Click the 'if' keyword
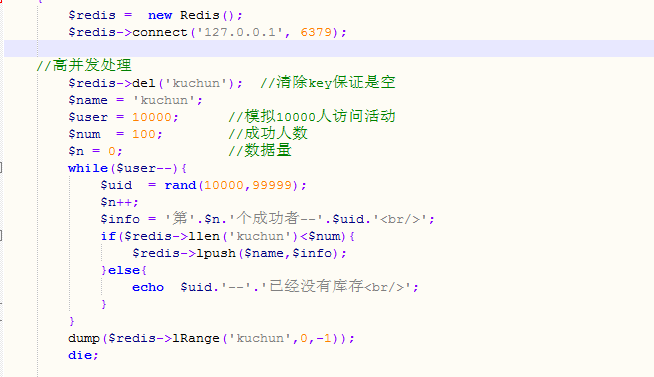This screenshot has width=654, height=377. pos(108,236)
